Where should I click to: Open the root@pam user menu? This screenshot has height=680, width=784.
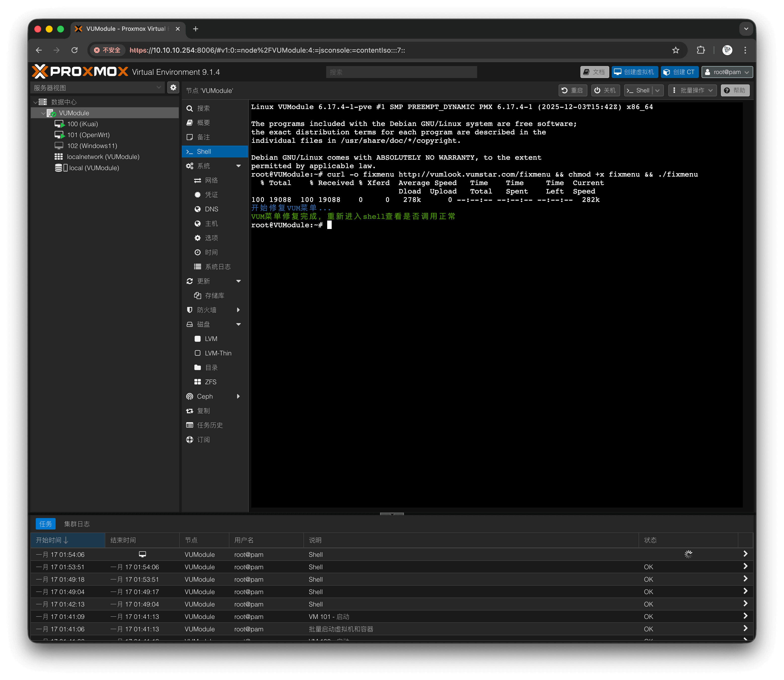[727, 72]
